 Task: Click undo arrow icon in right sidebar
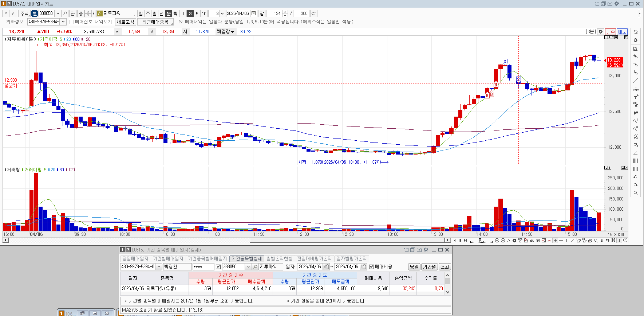[x=636, y=177]
